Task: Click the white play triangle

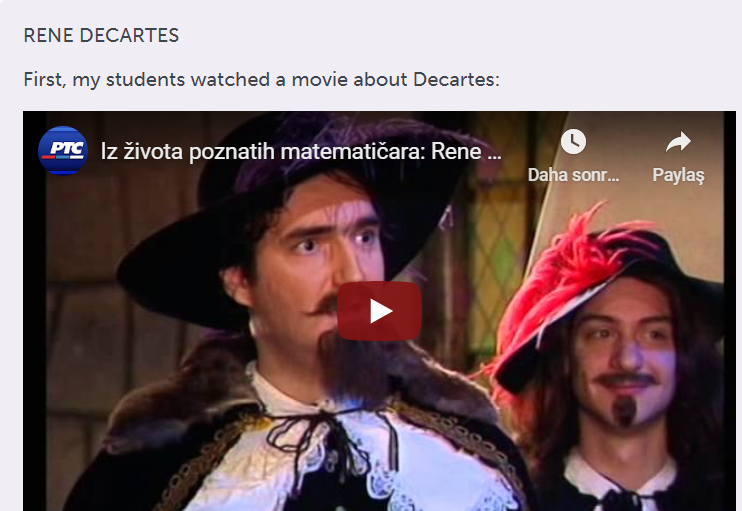Action: 381,311
